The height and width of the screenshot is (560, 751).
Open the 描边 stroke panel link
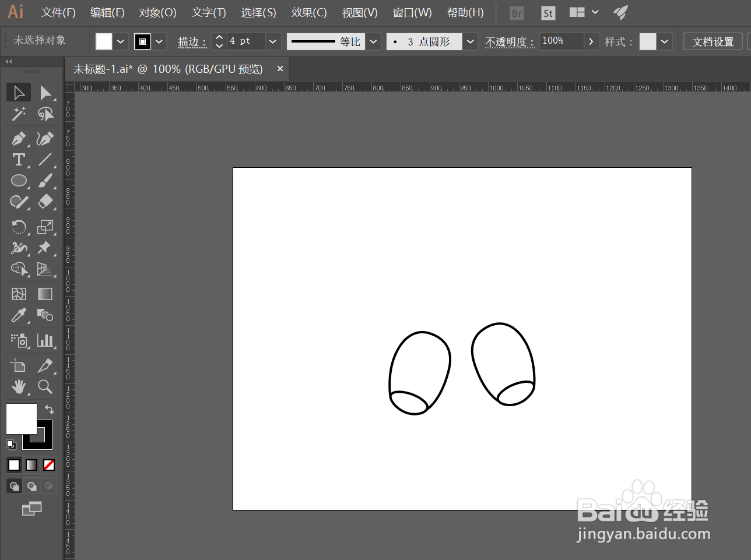(192, 42)
